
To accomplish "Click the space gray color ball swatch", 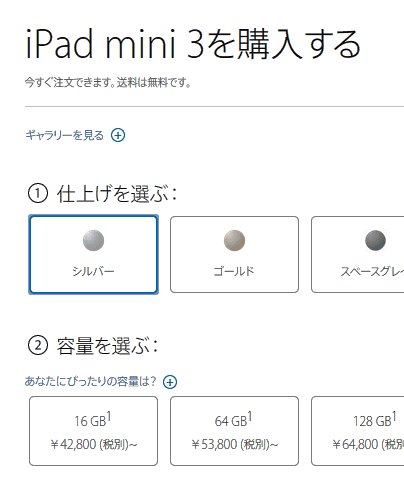I will click(x=375, y=240).
